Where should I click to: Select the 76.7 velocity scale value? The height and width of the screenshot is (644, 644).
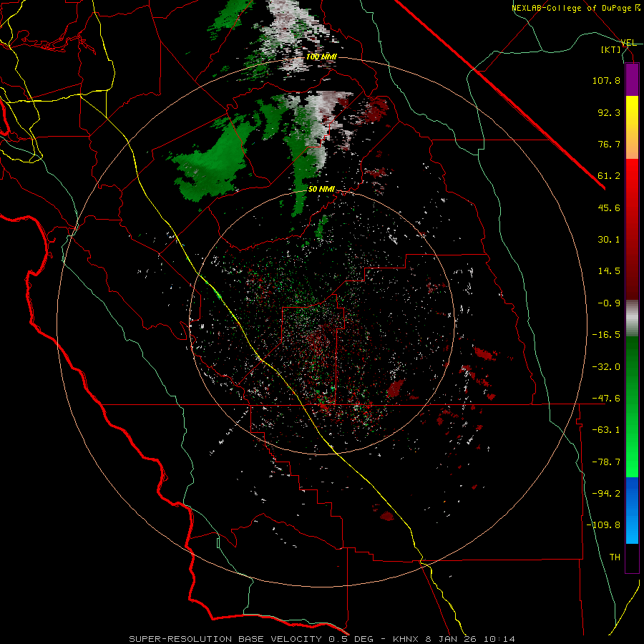pos(609,144)
